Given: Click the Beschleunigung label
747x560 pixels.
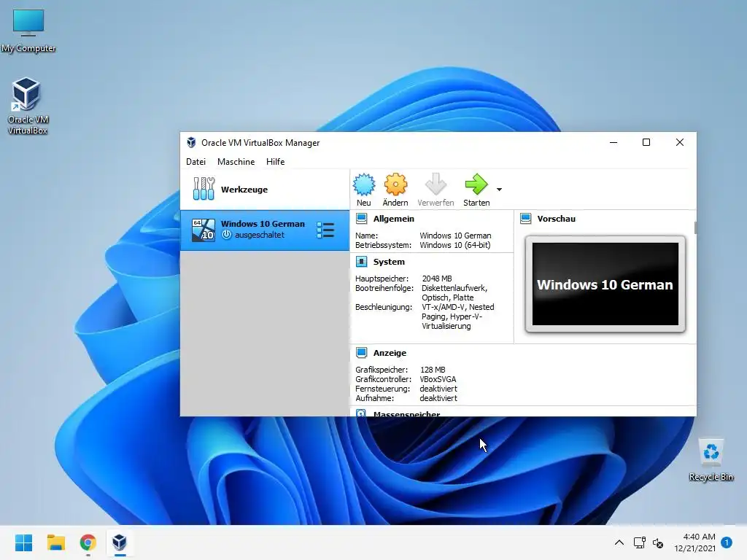Looking at the screenshot, I should tap(384, 307).
